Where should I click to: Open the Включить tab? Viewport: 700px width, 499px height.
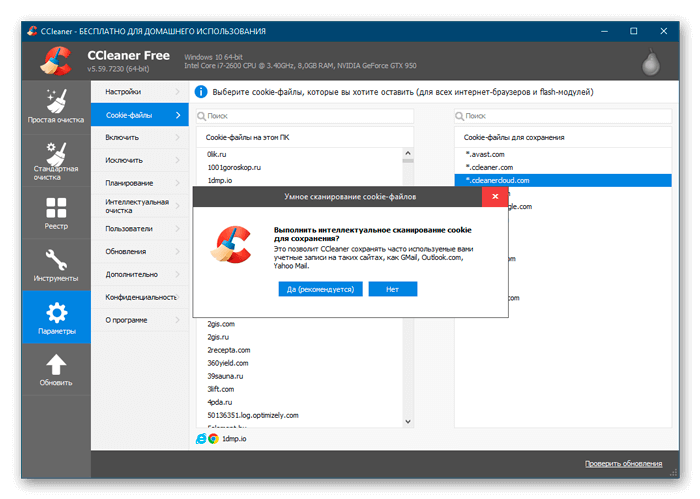pyautogui.click(x=140, y=137)
